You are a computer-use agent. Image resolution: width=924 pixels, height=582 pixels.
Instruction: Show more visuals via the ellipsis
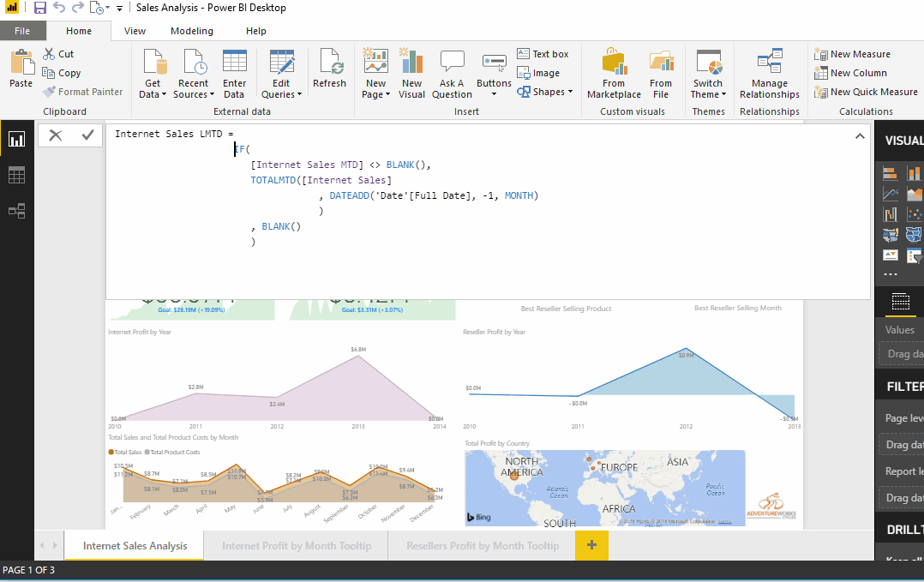(891, 274)
